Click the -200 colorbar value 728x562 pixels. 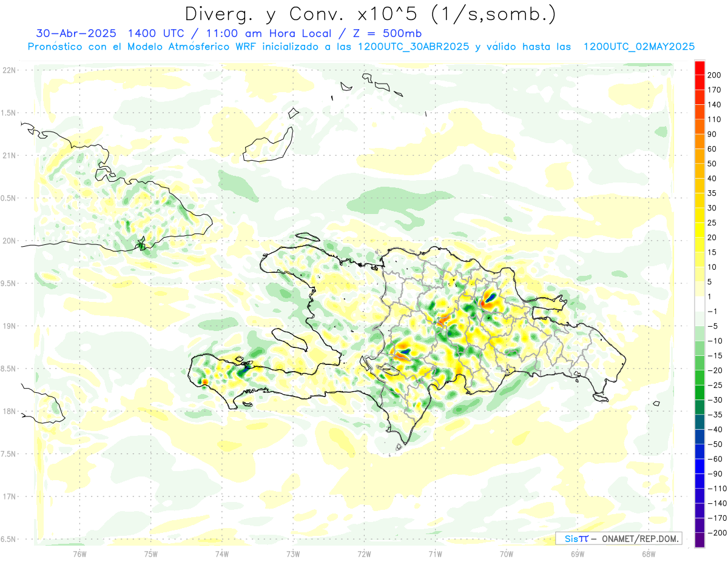point(716,533)
